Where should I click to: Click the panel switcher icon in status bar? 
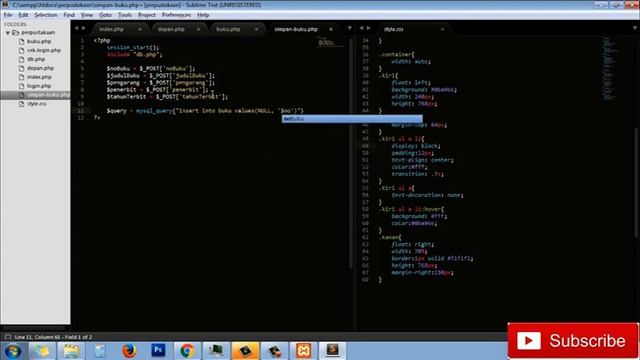[x=7, y=337]
